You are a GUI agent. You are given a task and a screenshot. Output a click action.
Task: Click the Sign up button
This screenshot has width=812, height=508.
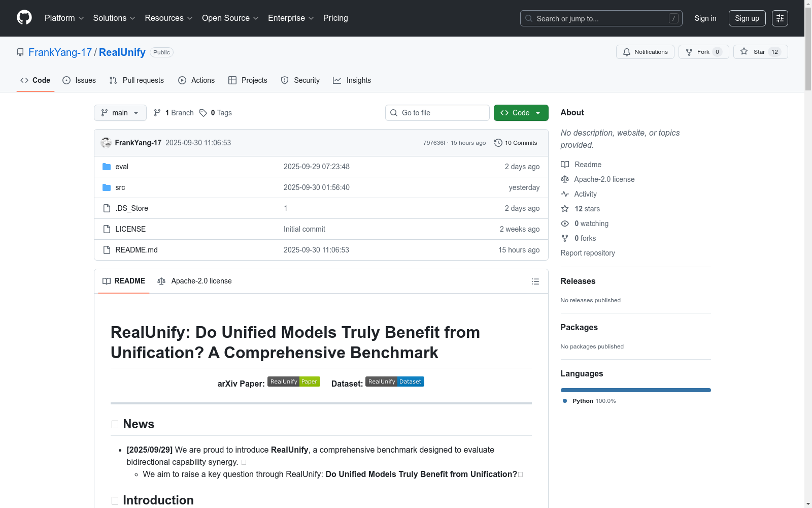point(747,18)
